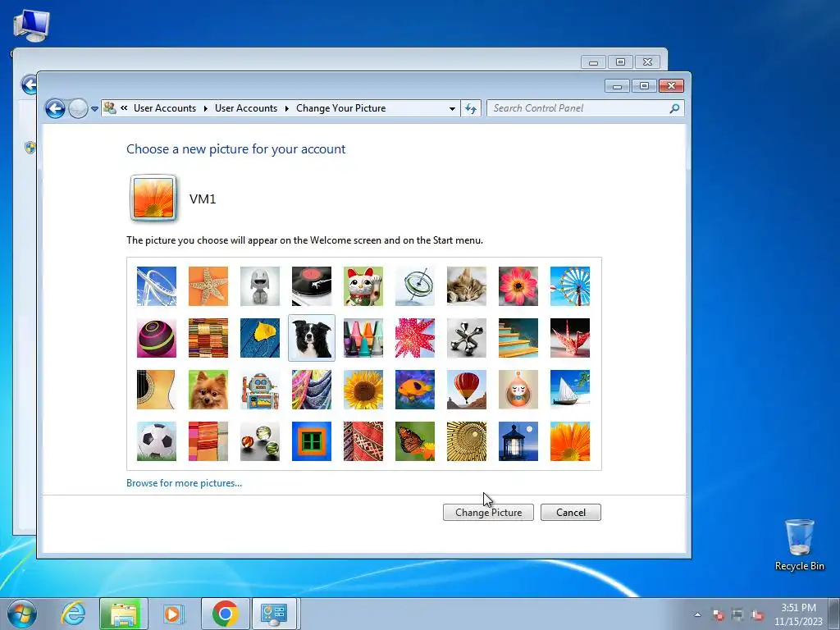Choose the sailboat picture
840x630 pixels.
570,390
